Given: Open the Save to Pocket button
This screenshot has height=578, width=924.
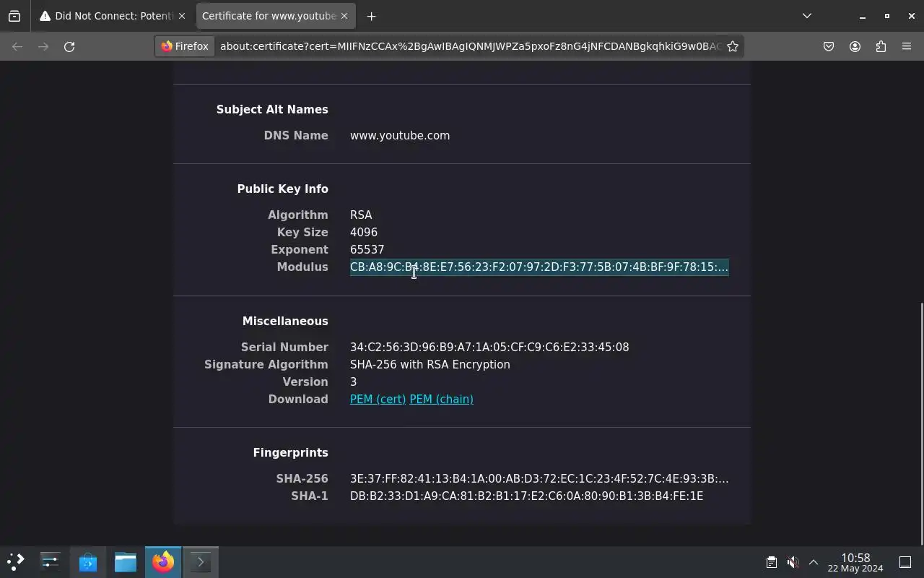Looking at the screenshot, I should 829,46.
